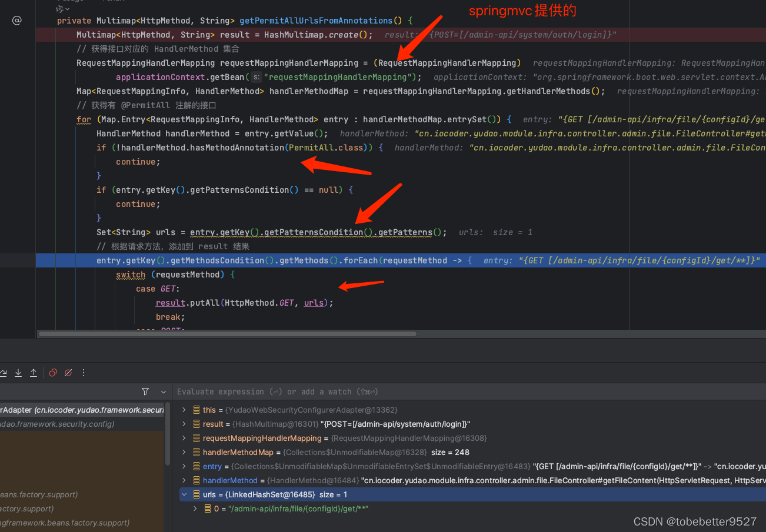Focus the Evaluate expression input field
The height and width of the screenshot is (532, 766).
tap(468, 392)
